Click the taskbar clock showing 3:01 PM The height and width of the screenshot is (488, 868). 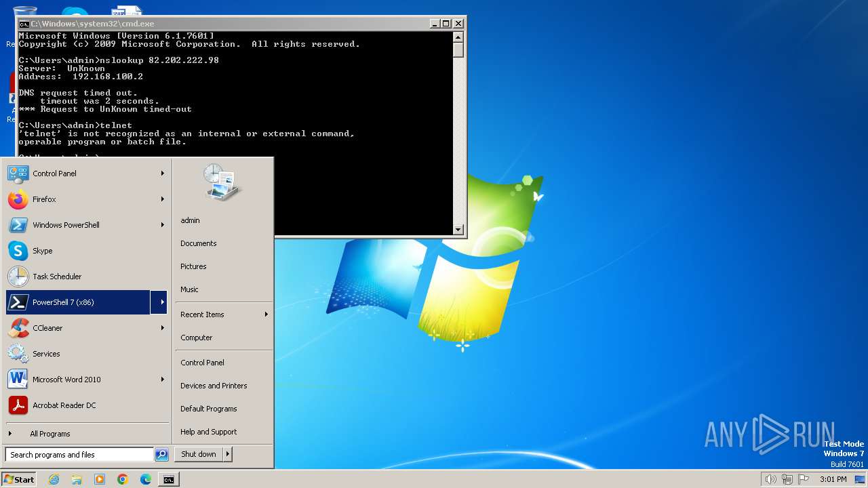click(833, 479)
